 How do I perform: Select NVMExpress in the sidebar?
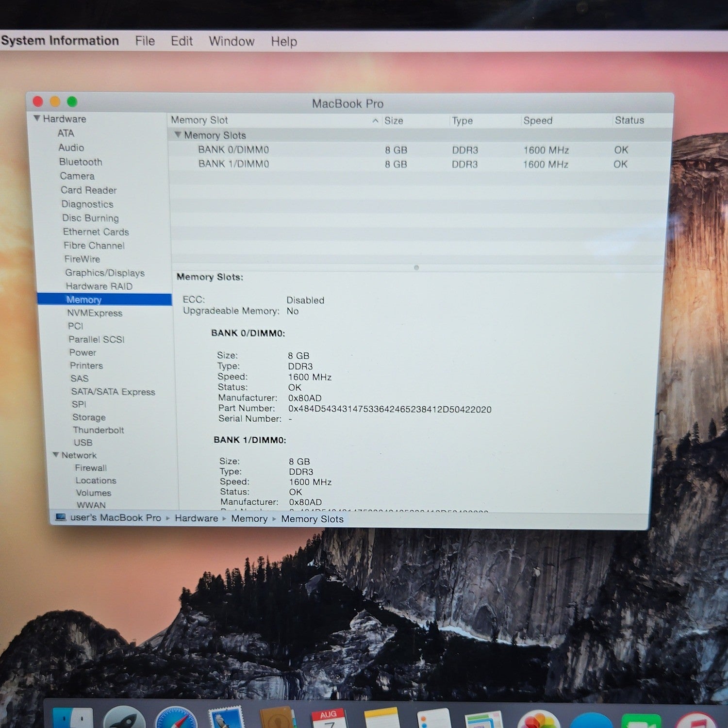95,313
